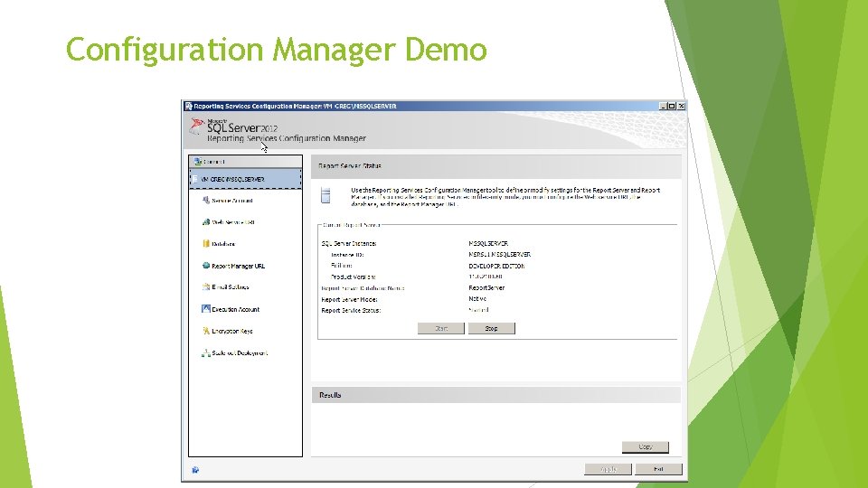Click the product version number value
The height and width of the screenshot is (488, 868).
pyautogui.click(x=486, y=277)
